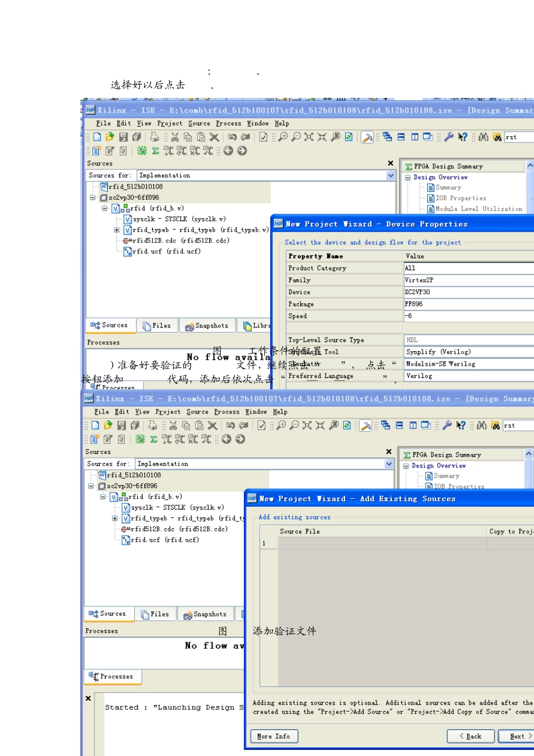Click What's This help pointer, upper ISE window
This screenshot has width=534, height=756.
462,137
